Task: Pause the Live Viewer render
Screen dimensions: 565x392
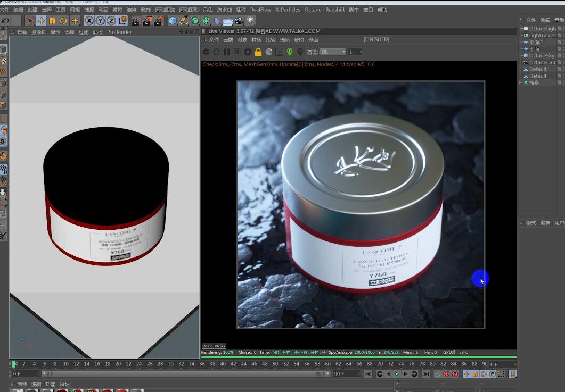Action: [x=227, y=52]
